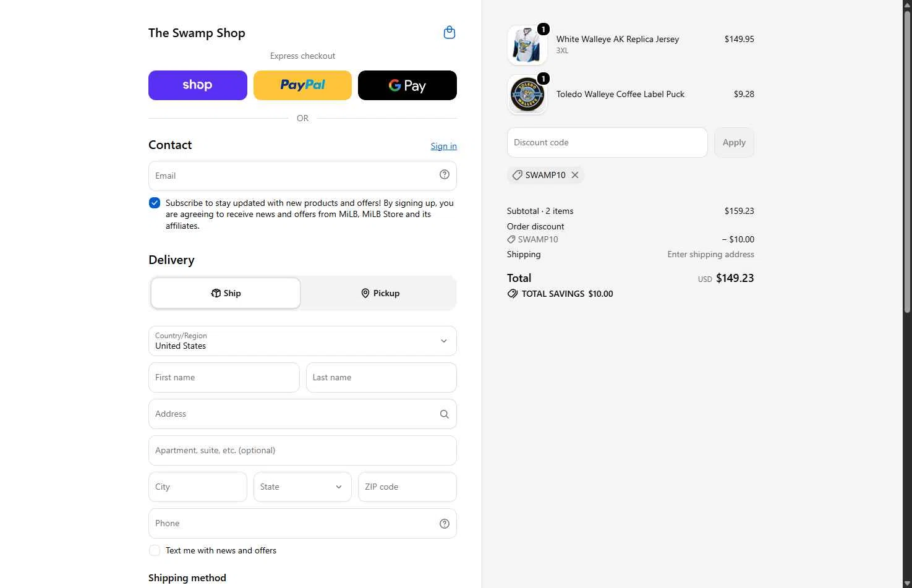
Task: Click the email field help question icon
Action: [x=444, y=175]
